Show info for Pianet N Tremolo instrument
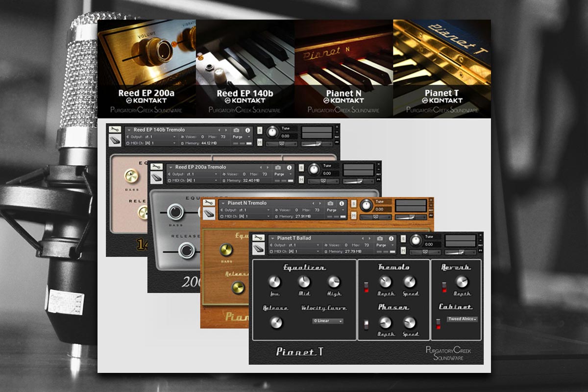588x392 pixels. pos(342,203)
